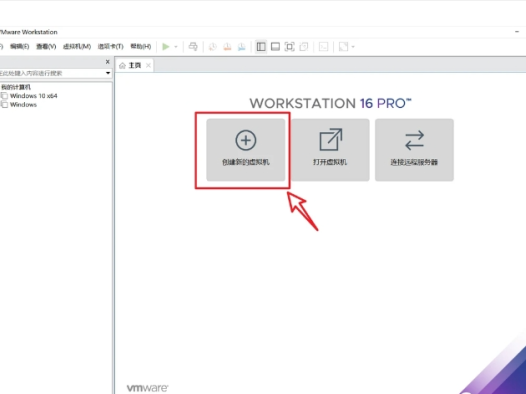
Task: Minimize the VMware Workstation window
Action: (517, 32)
